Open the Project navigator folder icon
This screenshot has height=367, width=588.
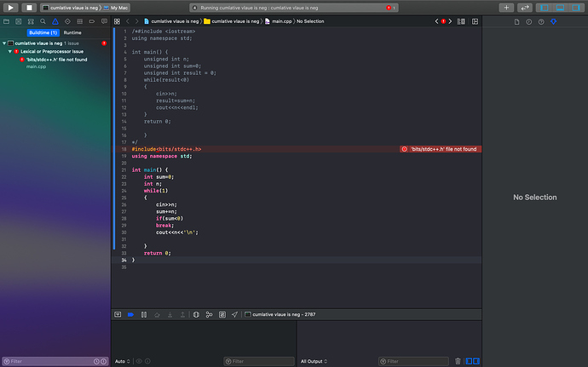coord(6,21)
